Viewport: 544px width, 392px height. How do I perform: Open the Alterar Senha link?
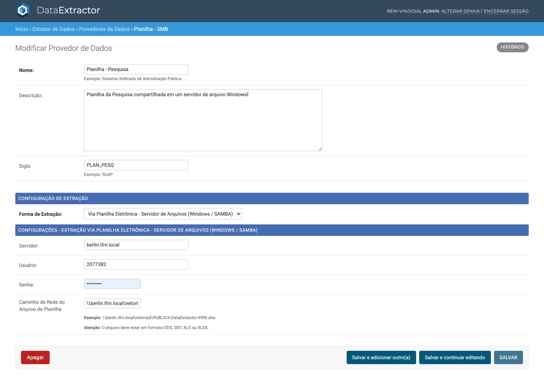(460, 11)
